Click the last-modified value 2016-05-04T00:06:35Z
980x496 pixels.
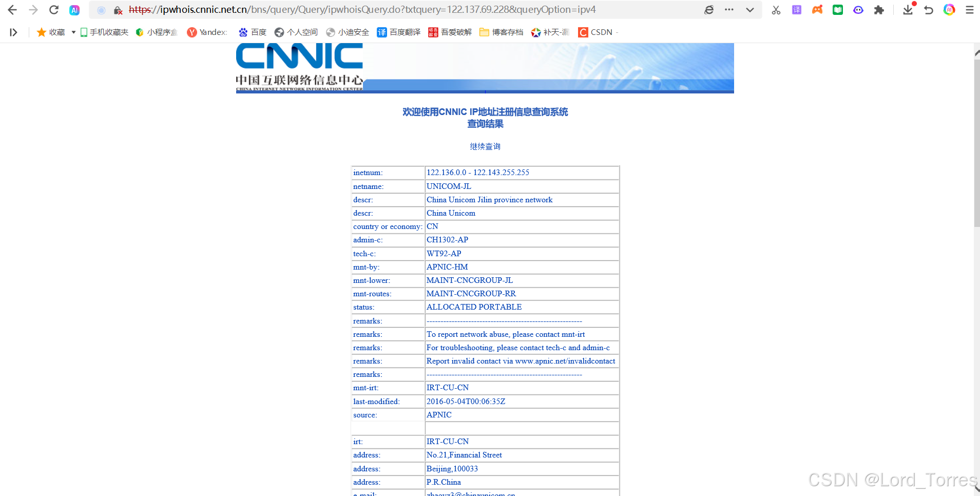466,402
